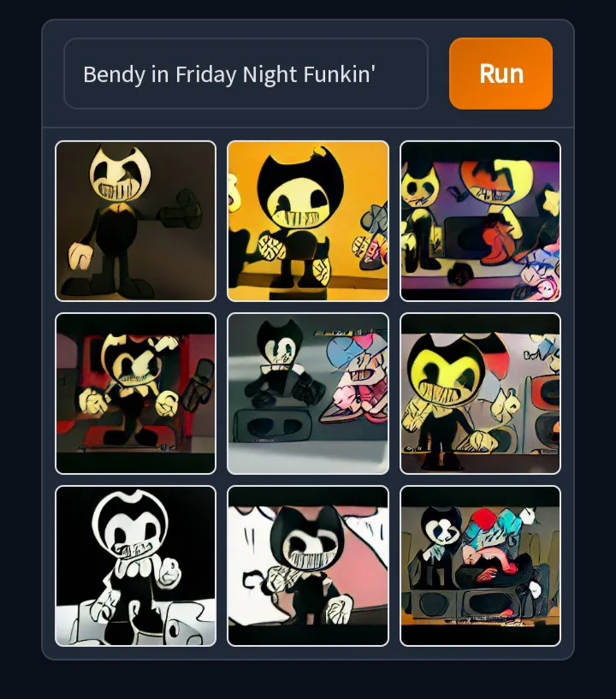Viewport: 616px width, 699px height.
Task: Select the top-row middle generated image
Action: click(308, 221)
